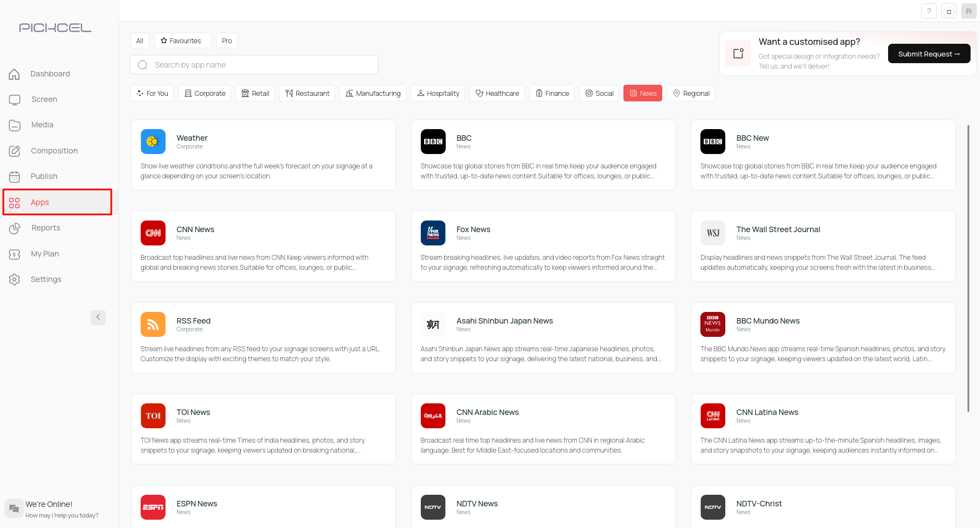The image size is (980, 528).
Task: Go to Composition in sidebar menu
Action: click(54, 151)
